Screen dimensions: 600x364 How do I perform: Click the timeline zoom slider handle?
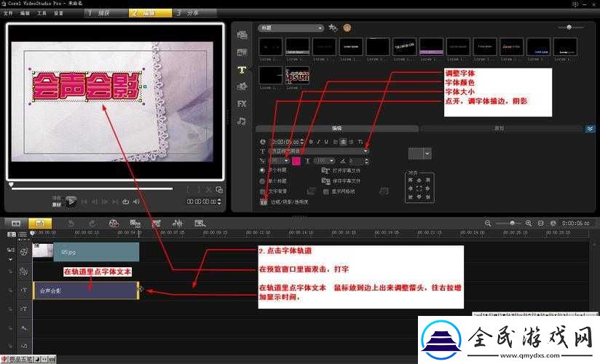(x=513, y=223)
